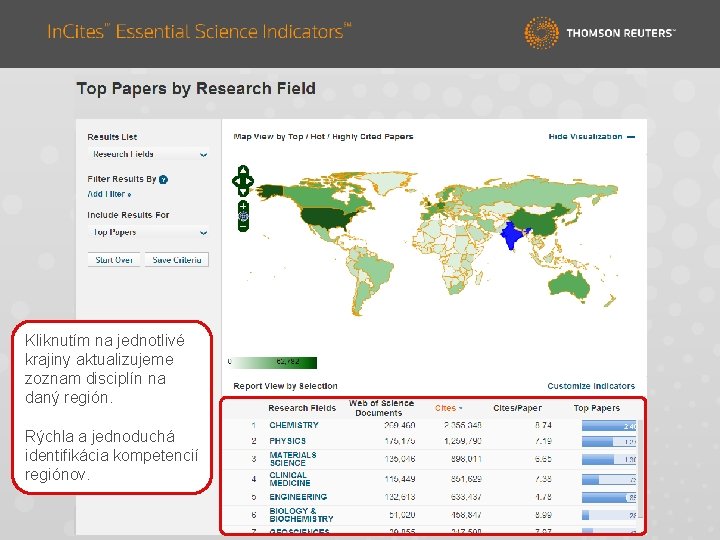Click the Chemistry cites/paper value 8.74
Viewport: 720px width, 540px height.
(543, 425)
